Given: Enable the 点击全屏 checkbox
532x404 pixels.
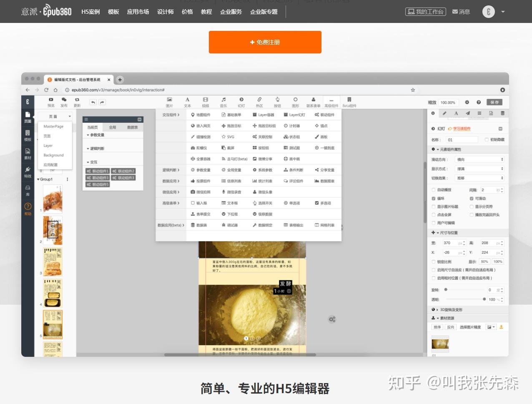Looking at the screenshot, I should 434,215.
